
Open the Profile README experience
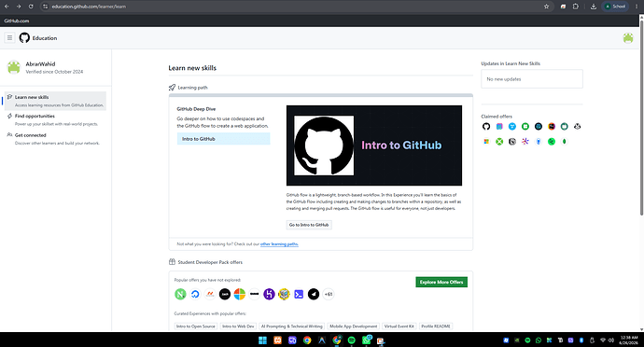pos(436,326)
